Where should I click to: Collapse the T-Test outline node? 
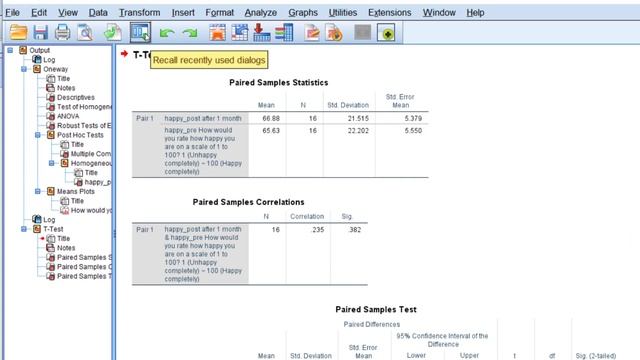tap(24, 229)
